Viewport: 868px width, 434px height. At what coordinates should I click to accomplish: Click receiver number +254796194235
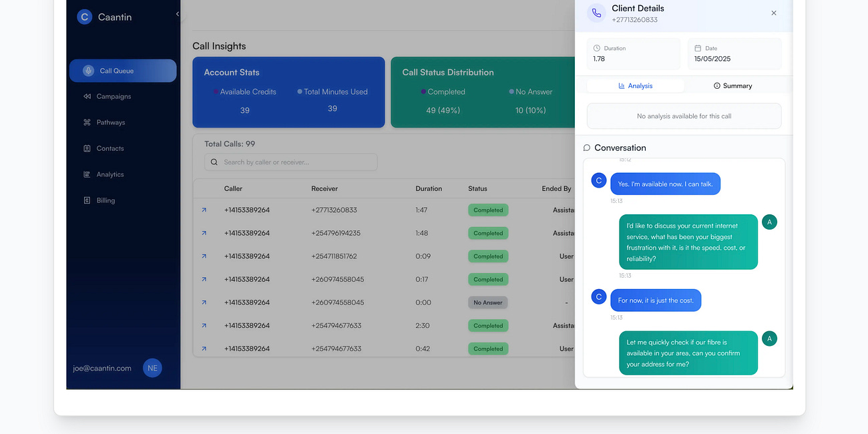(336, 233)
